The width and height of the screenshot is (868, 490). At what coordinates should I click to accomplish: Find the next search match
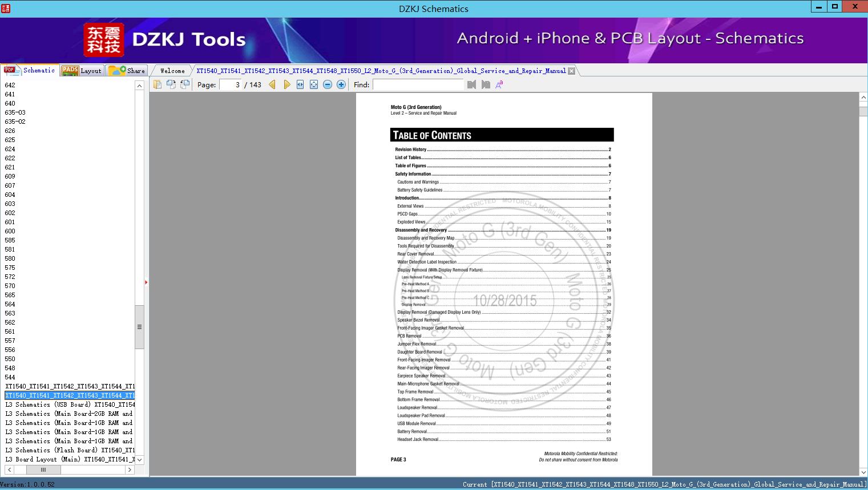486,84
